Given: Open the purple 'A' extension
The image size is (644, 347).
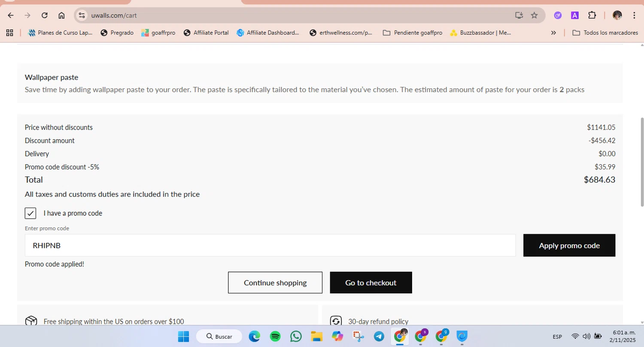Looking at the screenshot, I should [575, 15].
